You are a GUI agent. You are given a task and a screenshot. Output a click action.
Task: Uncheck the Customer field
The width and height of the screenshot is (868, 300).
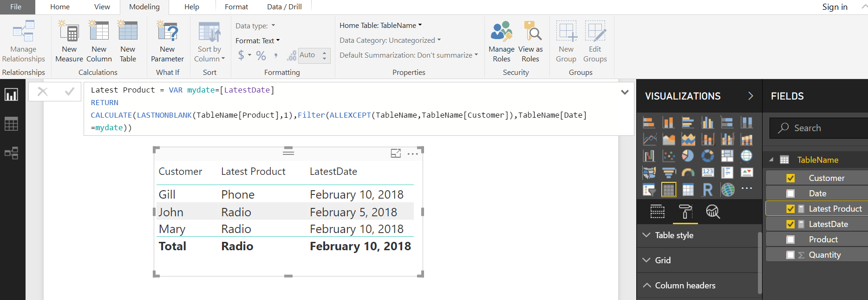[x=790, y=178]
